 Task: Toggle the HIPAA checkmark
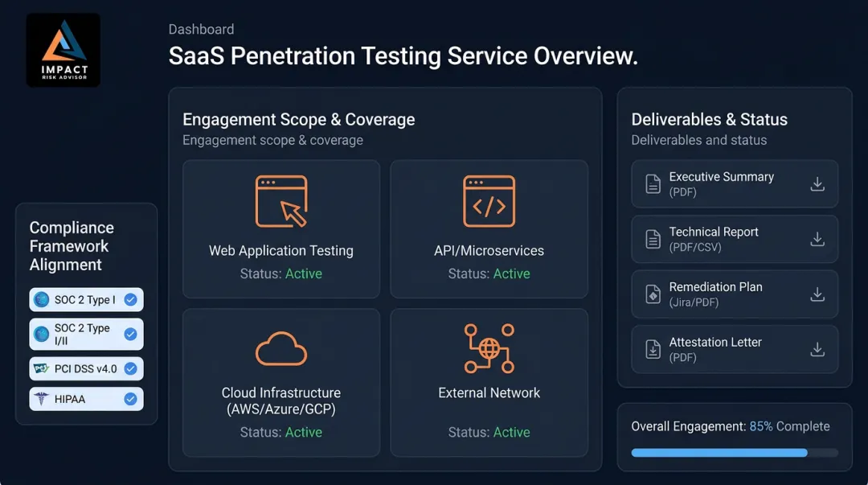[x=131, y=399]
